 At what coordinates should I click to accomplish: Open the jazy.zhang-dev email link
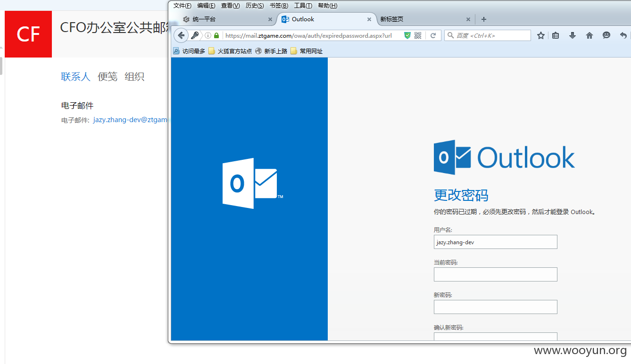click(131, 120)
